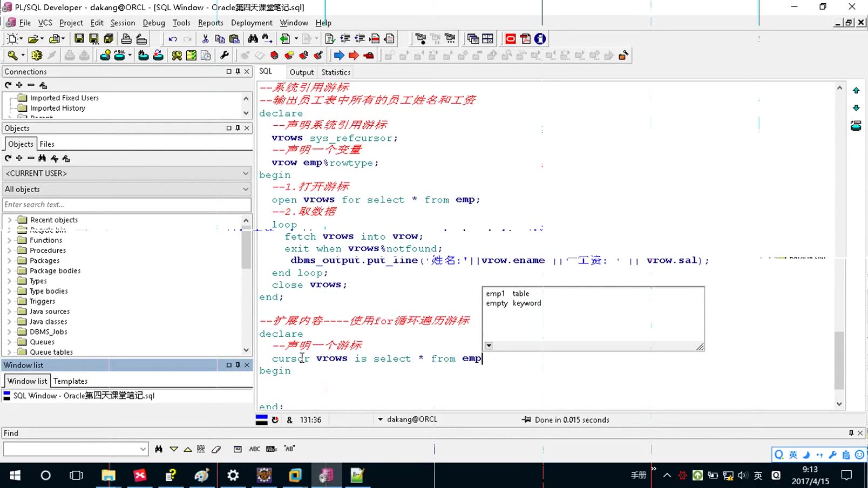Click the blue arrow toolbar icon

(x=339, y=55)
